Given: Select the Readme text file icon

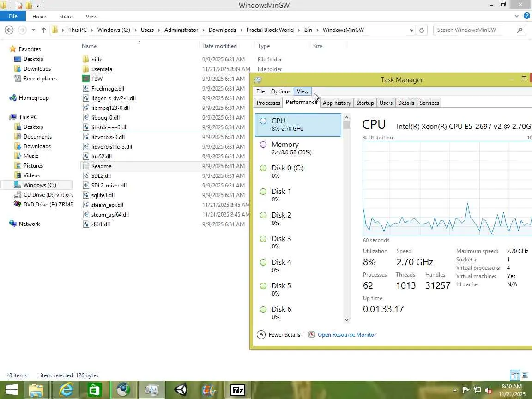Looking at the screenshot, I should [86, 166].
